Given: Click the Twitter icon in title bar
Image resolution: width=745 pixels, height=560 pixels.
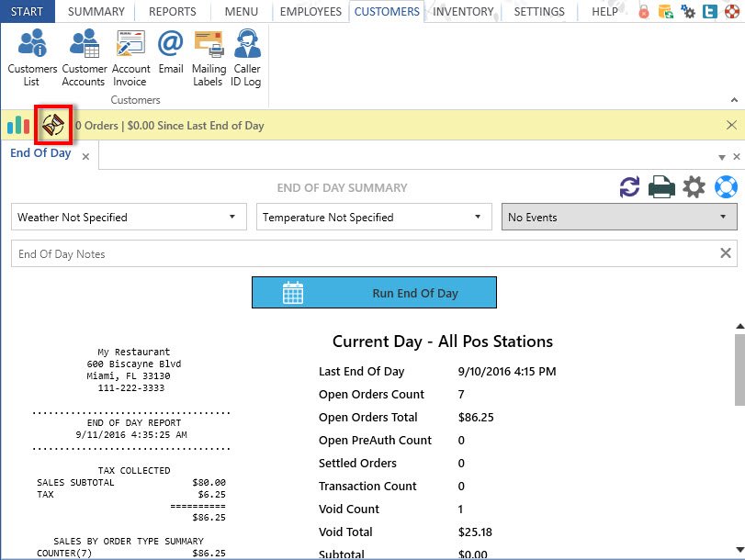Looking at the screenshot, I should 709,12.
